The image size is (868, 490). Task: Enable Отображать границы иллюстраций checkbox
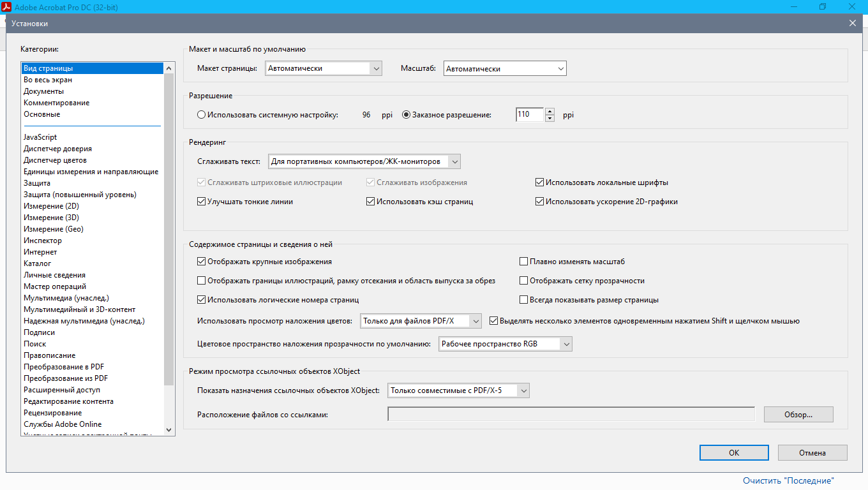coord(202,281)
